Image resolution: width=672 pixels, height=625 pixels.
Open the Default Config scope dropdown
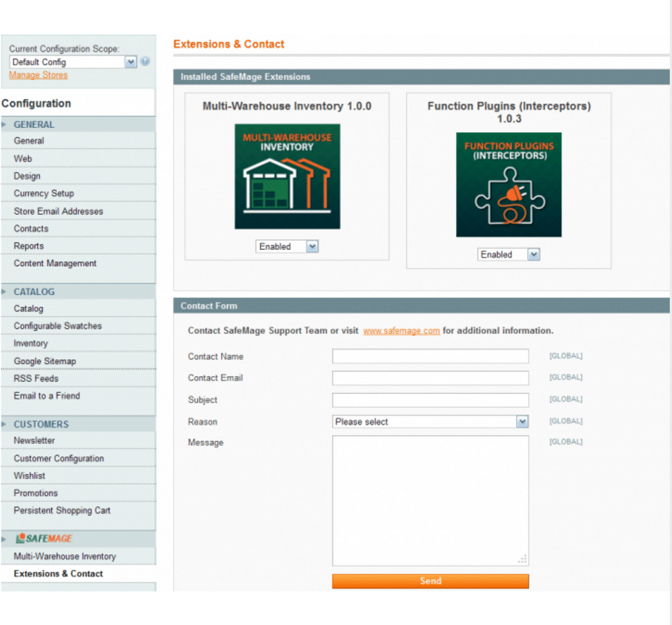click(73, 61)
